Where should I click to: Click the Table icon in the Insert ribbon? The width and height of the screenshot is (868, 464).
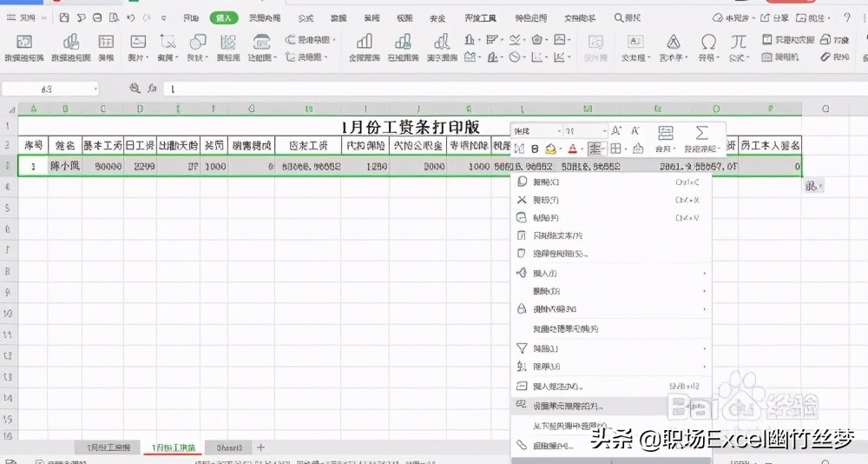coord(106,42)
